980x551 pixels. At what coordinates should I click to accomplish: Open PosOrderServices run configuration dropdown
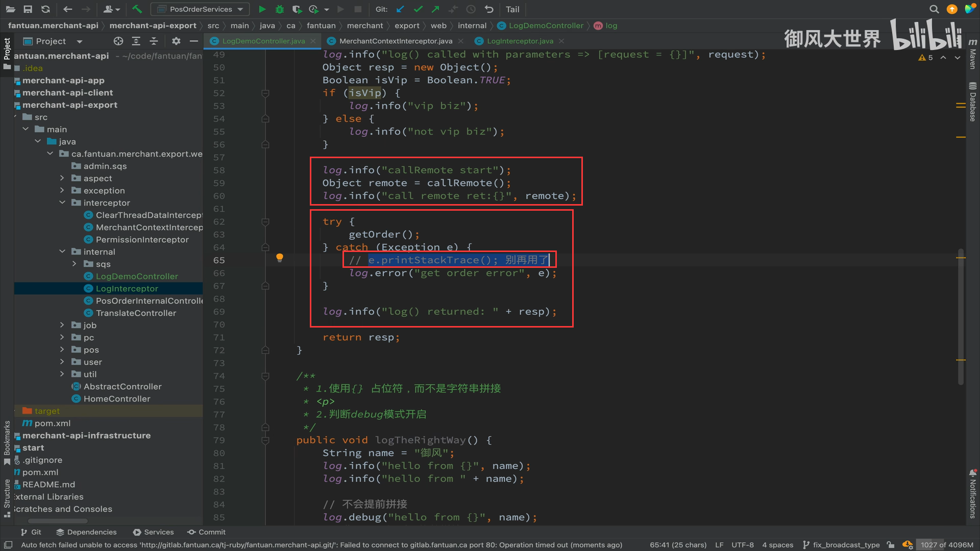tap(200, 9)
